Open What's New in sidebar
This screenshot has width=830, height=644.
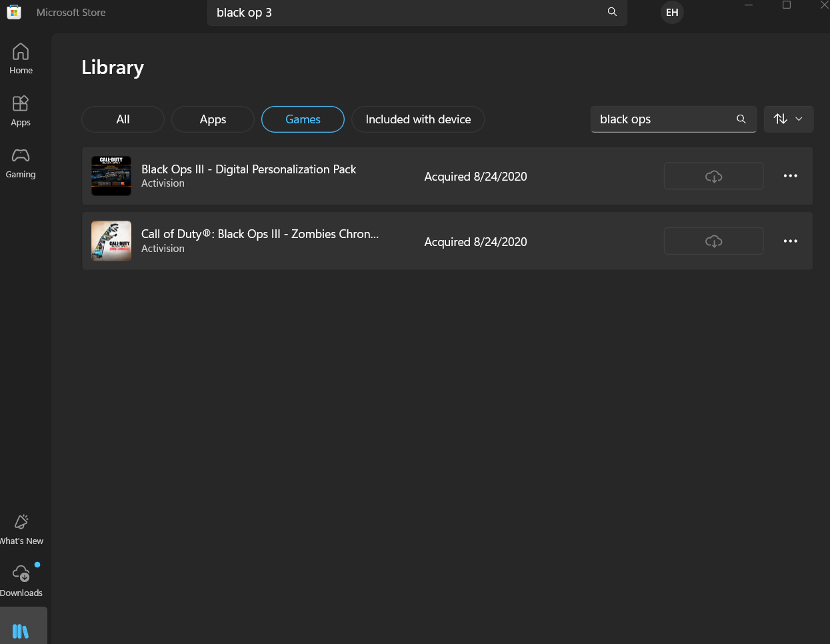click(x=21, y=529)
